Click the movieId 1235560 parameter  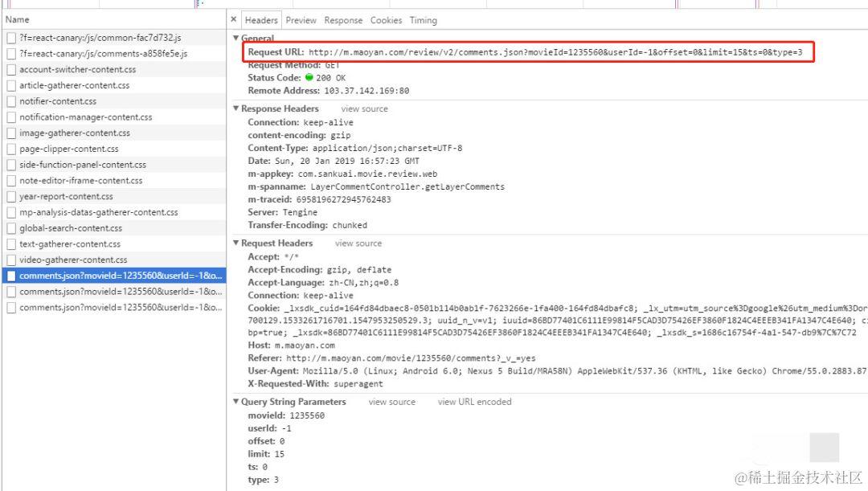click(286, 415)
